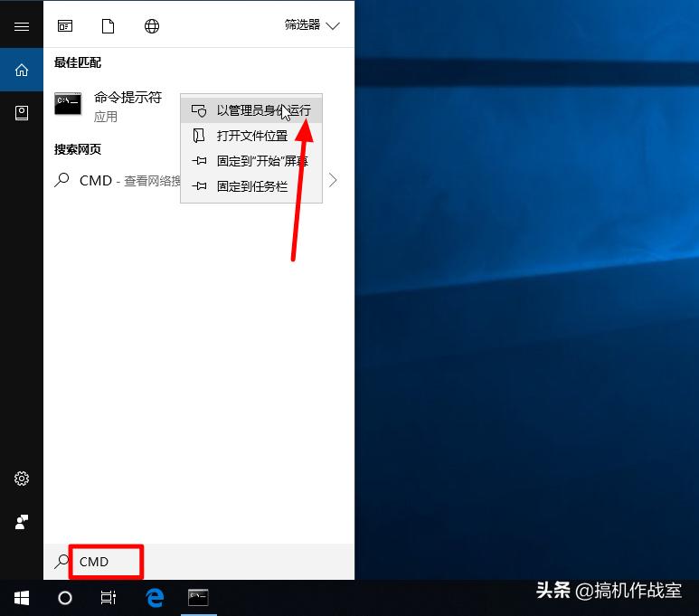Choose 固定到"开始"屏幕 menu entry
Viewport: 699px width, 616px height.
(x=251, y=161)
